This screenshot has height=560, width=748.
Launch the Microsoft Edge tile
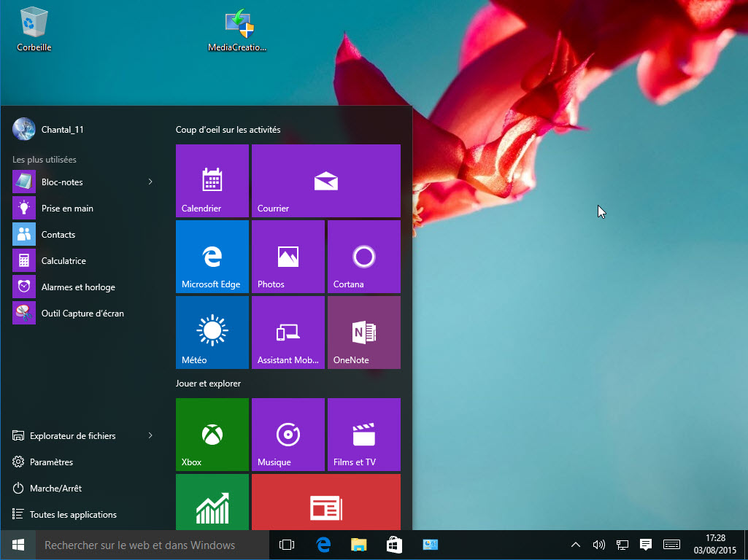click(212, 257)
